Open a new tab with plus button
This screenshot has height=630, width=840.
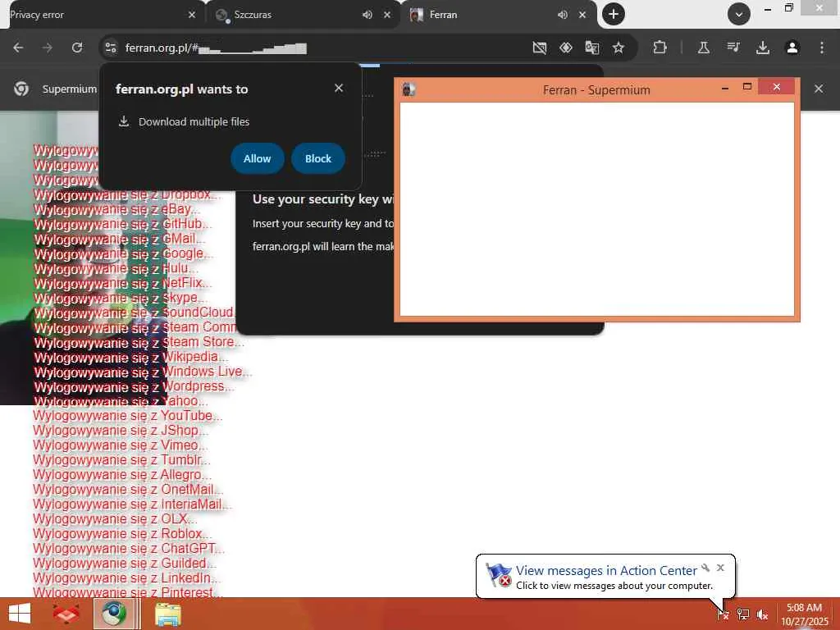point(614,14)
